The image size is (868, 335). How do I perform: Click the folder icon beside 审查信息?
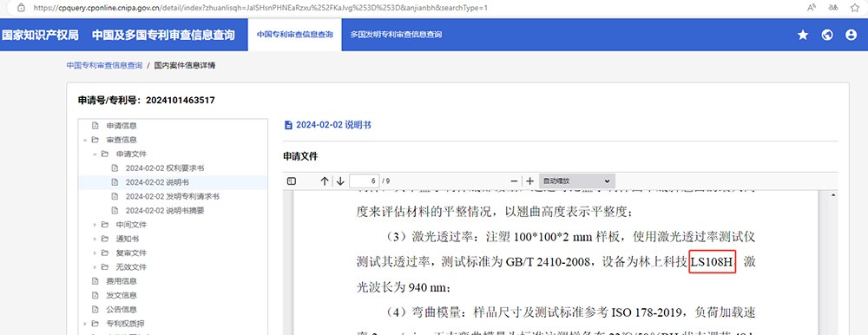(x=95, y=140)
